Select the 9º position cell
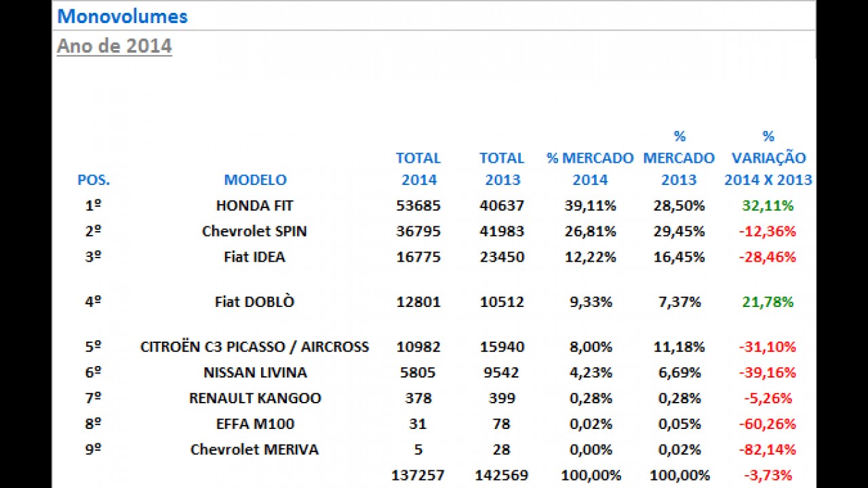This screenshot has height=488, width=868. coord(94,449)
